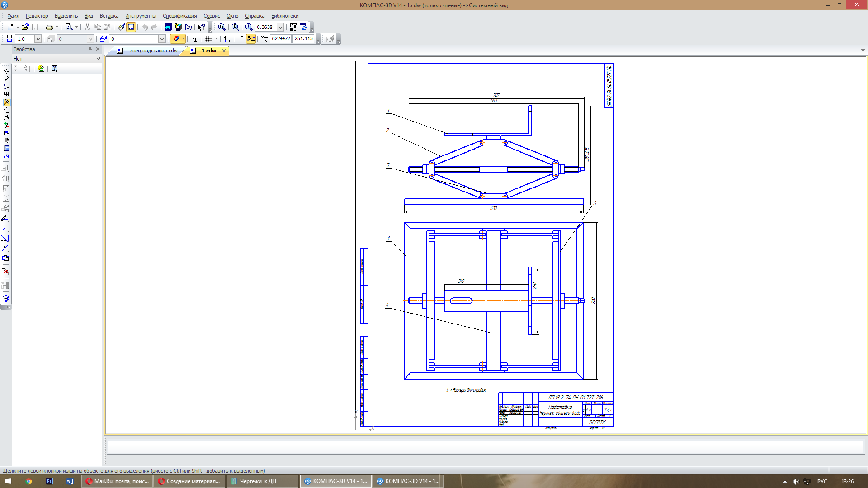Select the 1.cdw document tab
The width and height of the screenshot is (868, 488).
pos(208,51)
